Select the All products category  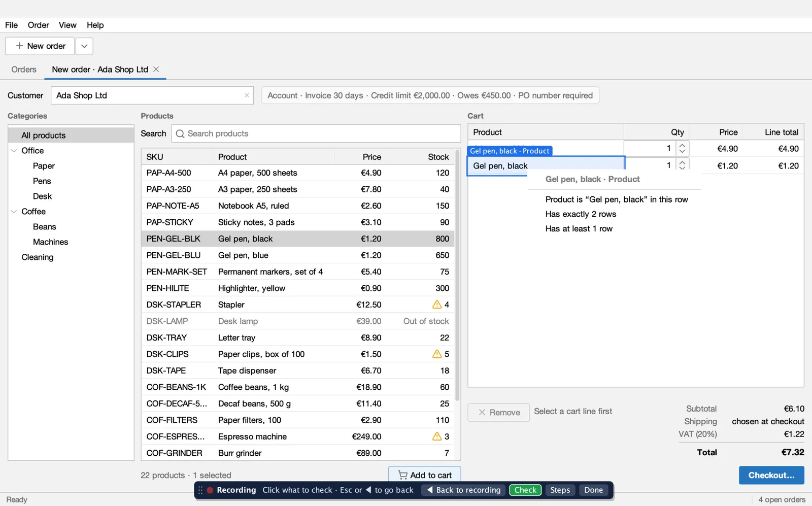(71, 136)
